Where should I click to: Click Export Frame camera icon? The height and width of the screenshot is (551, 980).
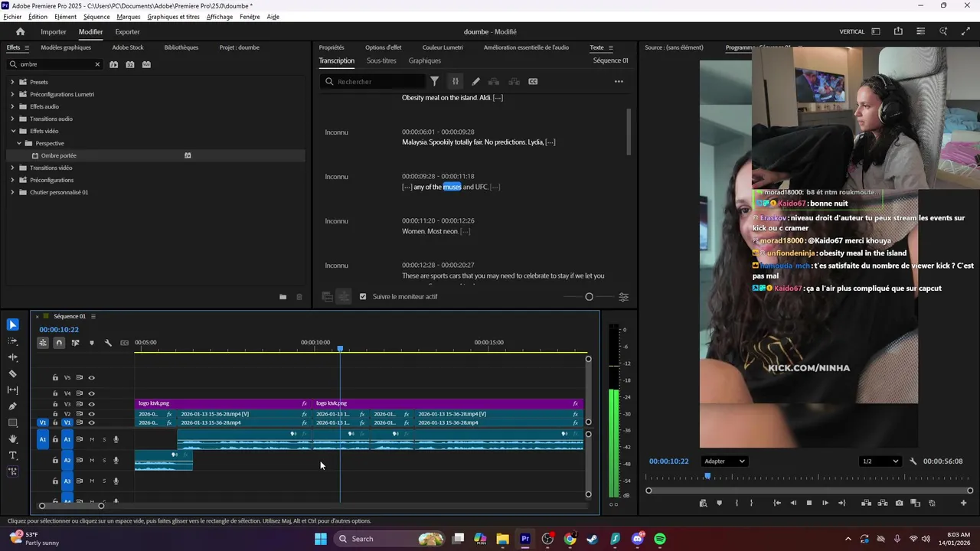pyautogui.click(x=899, y=503)
